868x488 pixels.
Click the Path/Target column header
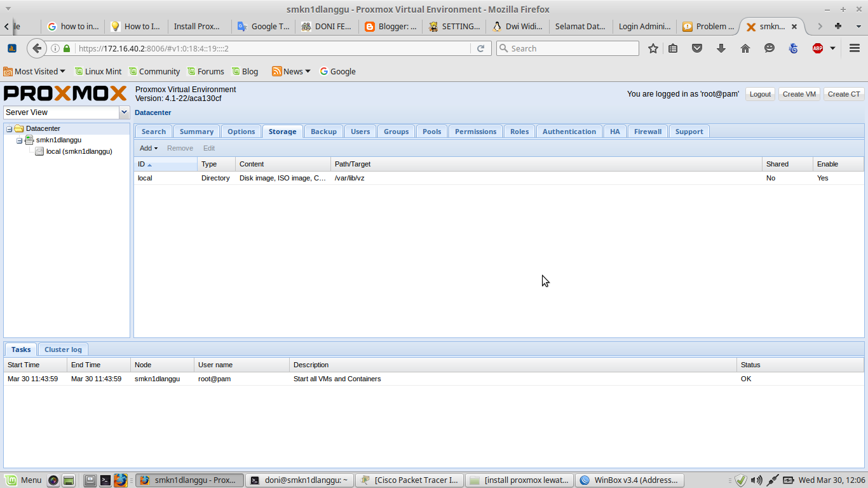546,164
